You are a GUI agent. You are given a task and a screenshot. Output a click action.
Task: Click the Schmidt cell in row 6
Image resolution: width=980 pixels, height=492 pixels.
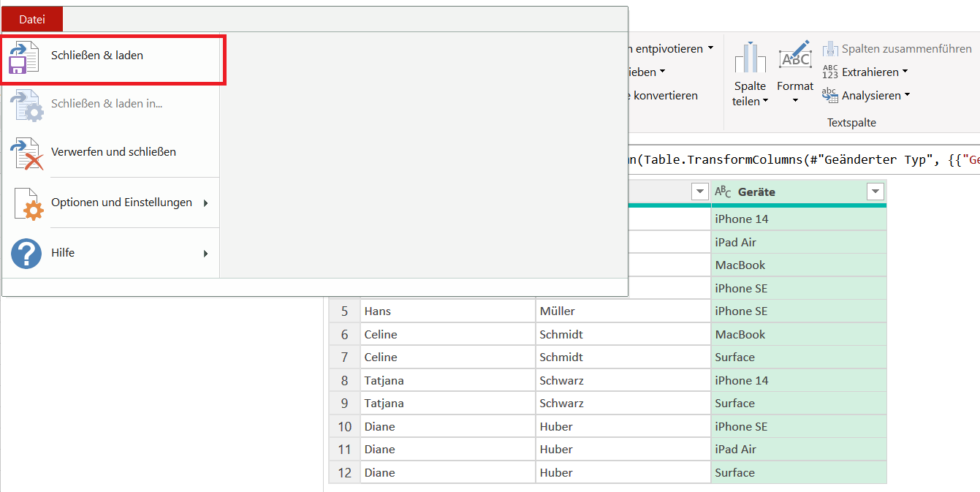coord(623,335)
